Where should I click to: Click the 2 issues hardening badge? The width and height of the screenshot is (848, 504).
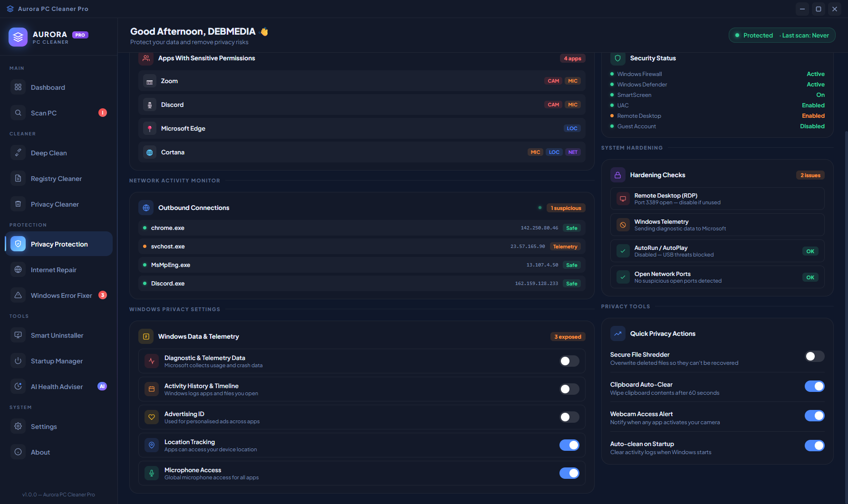coord(810,175)
